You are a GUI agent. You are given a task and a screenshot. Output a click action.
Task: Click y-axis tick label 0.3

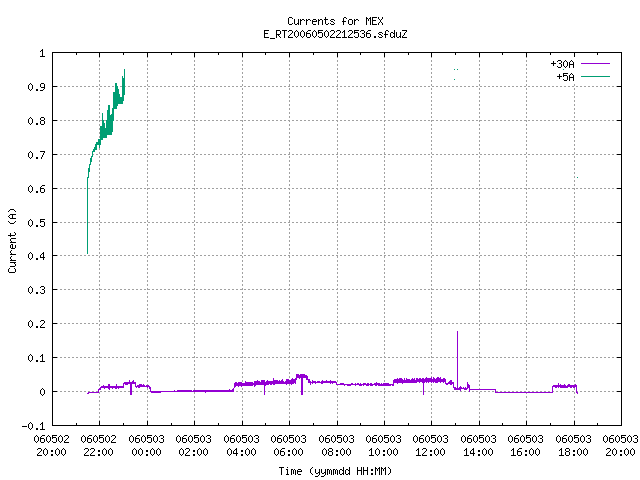pyautogui.click(x=36, y=290)
